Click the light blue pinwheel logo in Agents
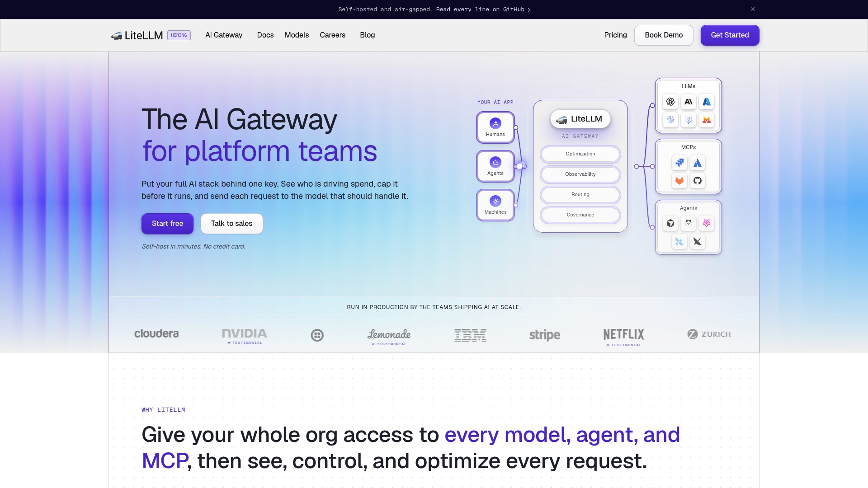 point(679,242)
